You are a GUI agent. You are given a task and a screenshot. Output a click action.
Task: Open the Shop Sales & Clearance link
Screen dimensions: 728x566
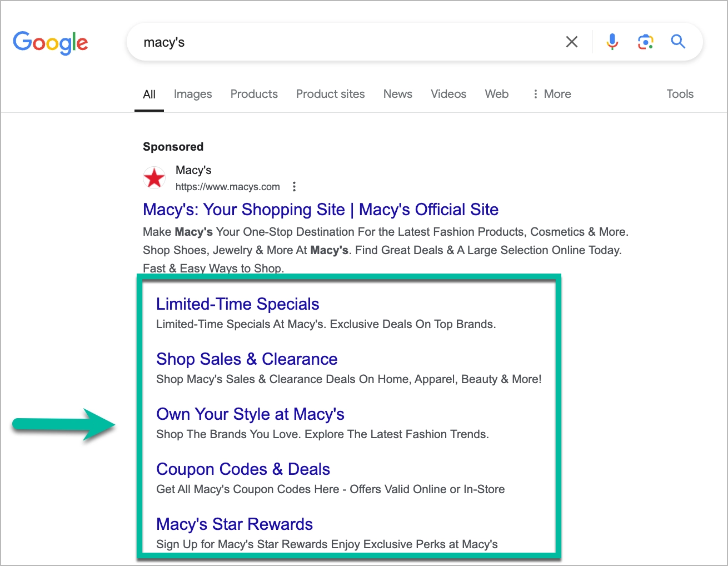247,359
